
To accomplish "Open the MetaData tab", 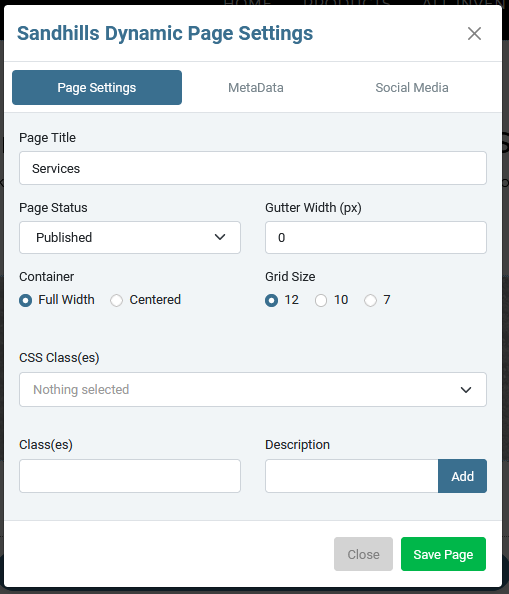I will 256,88.
